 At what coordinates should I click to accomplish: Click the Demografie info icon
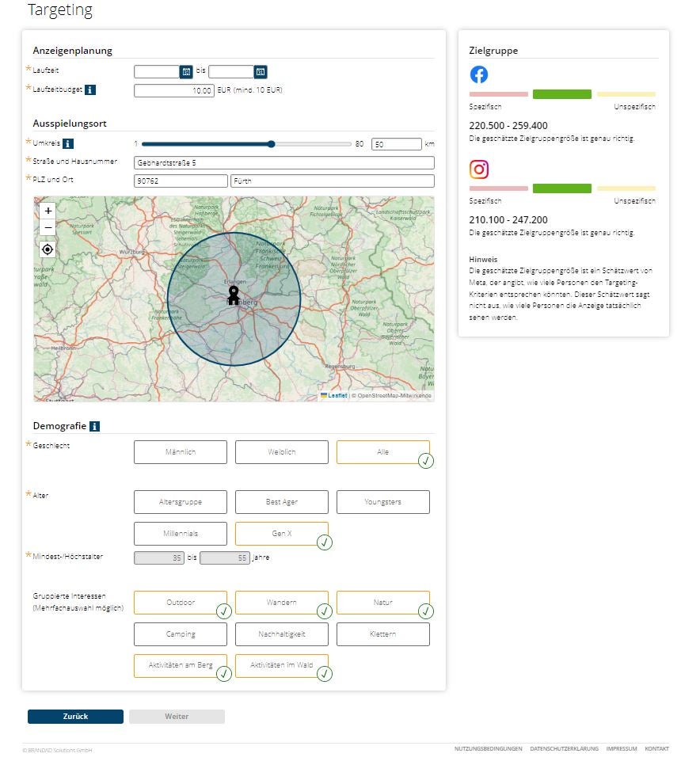coord(95,426)
